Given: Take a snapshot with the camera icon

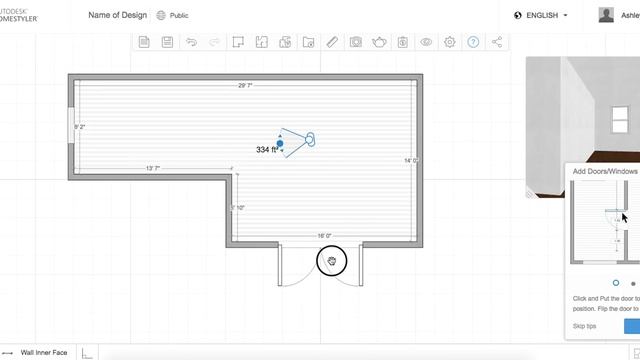Looking at the screenshot, I should [356, 42].
